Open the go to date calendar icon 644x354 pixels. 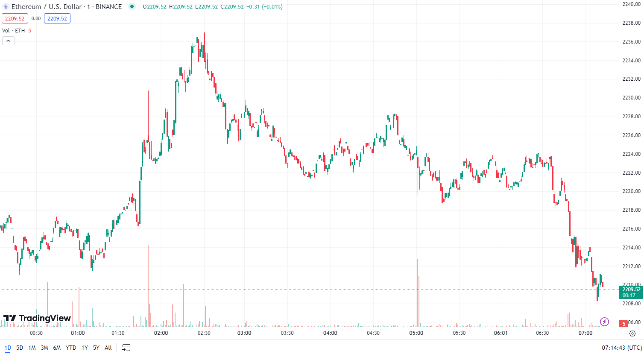[x=126, y=348]
